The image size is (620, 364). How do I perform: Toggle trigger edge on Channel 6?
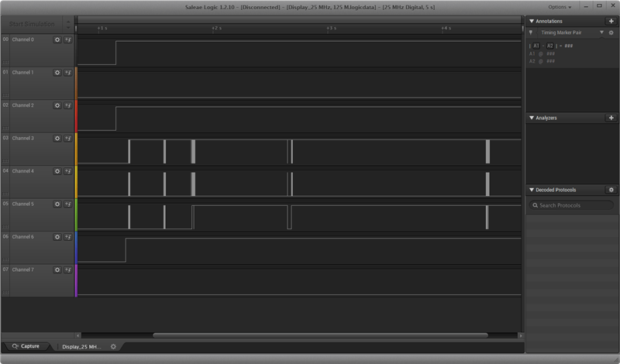pos(68,237)
